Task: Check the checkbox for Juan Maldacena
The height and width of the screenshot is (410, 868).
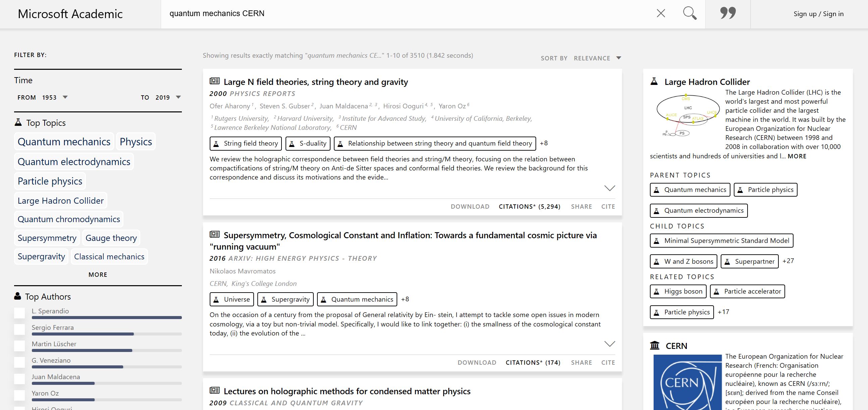Action: coord(19,379)
